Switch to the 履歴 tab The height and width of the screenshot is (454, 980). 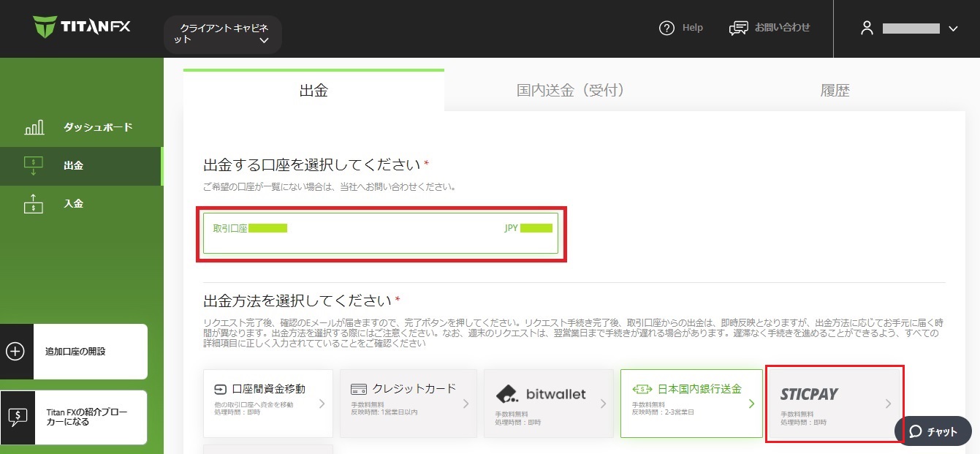pyautogui.click(x=835, y=91)
